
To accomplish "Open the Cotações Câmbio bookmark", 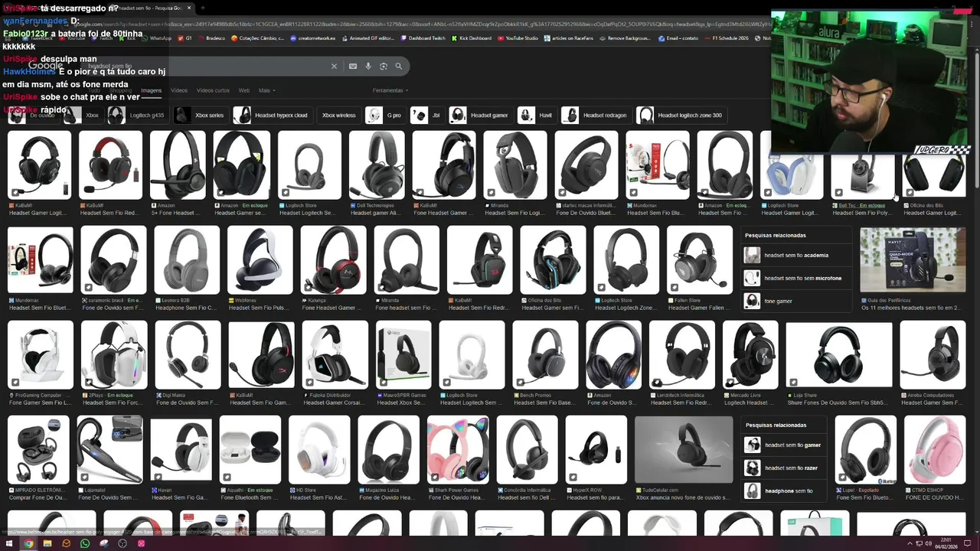I will [x=259, y=38].
